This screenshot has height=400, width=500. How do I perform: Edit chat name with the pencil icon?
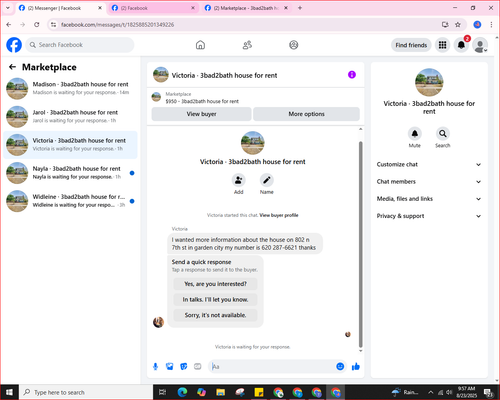(267, 180)
